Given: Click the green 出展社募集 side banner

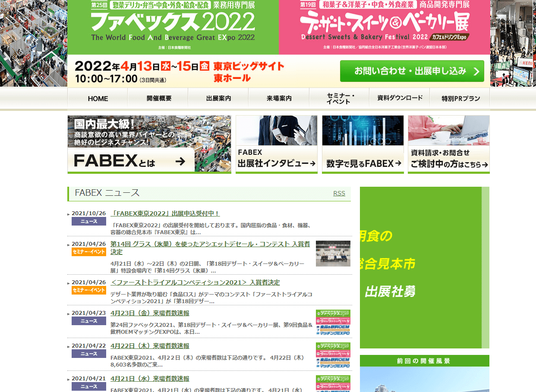Looking at the screenshot, I should 425,267.
